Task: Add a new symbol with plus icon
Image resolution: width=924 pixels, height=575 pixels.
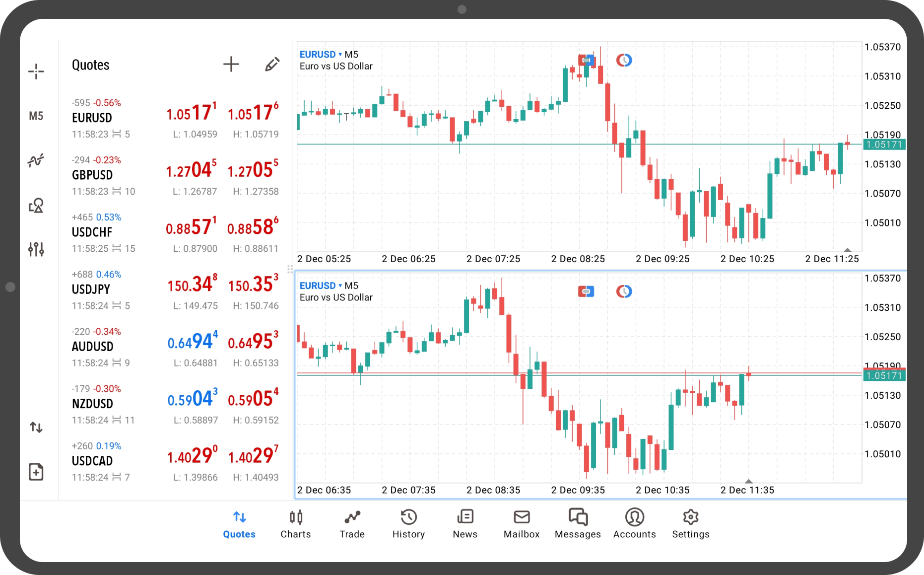Action: point(231,65)
